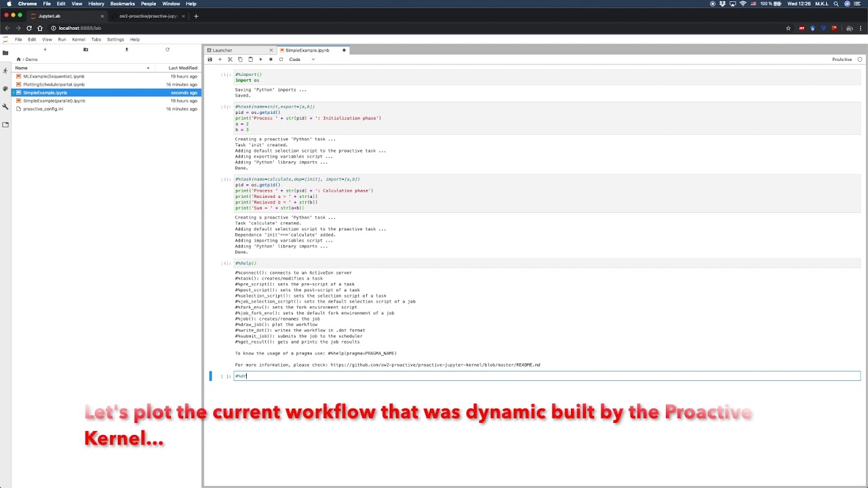Open Chrome three-dot menu
868x488 pixels.
pos(861,28)
